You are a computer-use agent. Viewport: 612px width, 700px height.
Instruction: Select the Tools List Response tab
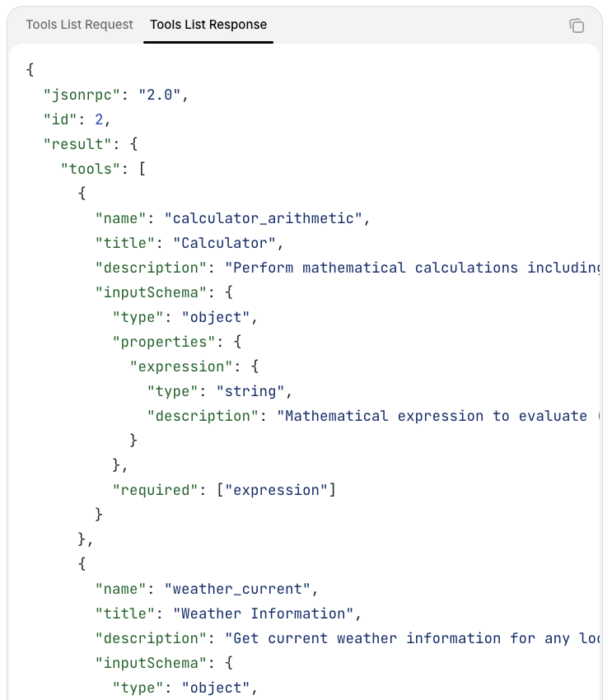click(x=208, y=25)
